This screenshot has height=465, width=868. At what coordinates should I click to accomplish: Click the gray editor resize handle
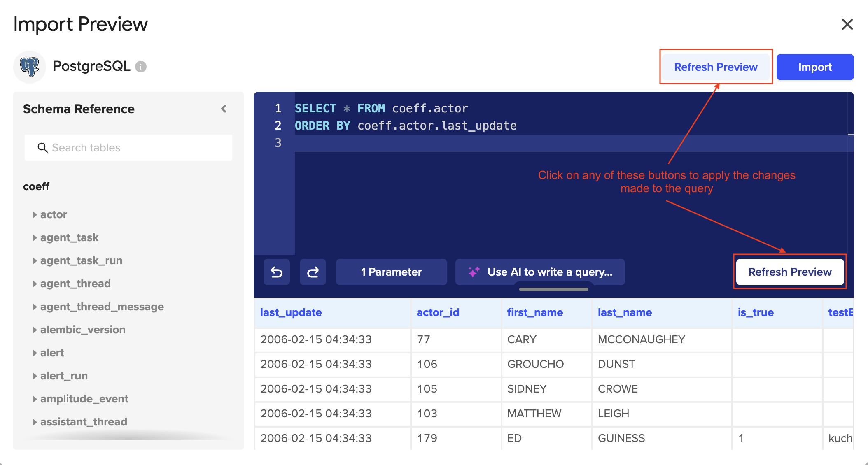pyautogui.click(x=553, y=289)
